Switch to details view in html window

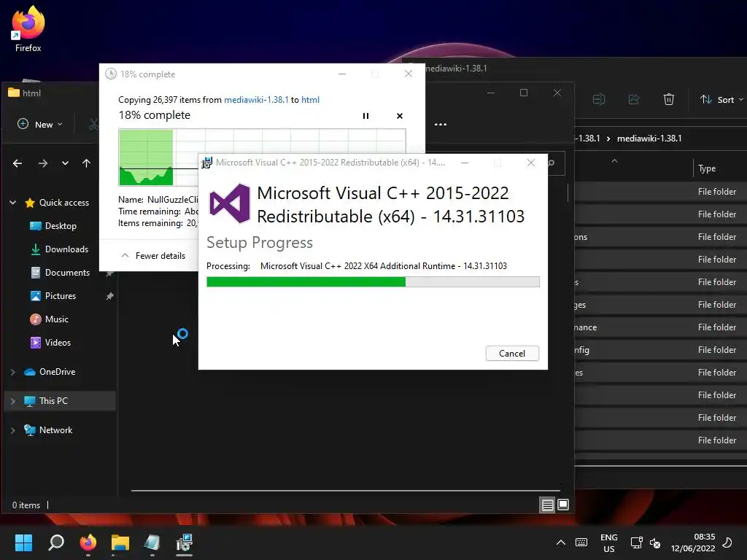(547, 505)
